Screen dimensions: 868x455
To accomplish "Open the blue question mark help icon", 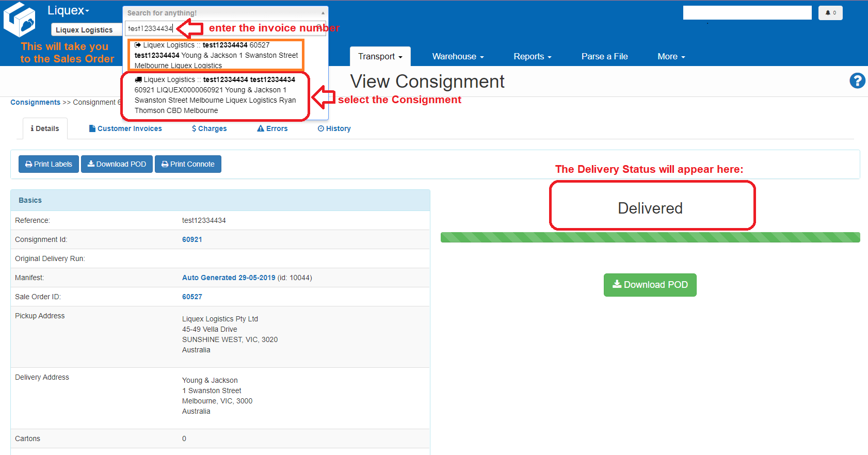I will tap(857, 81).
